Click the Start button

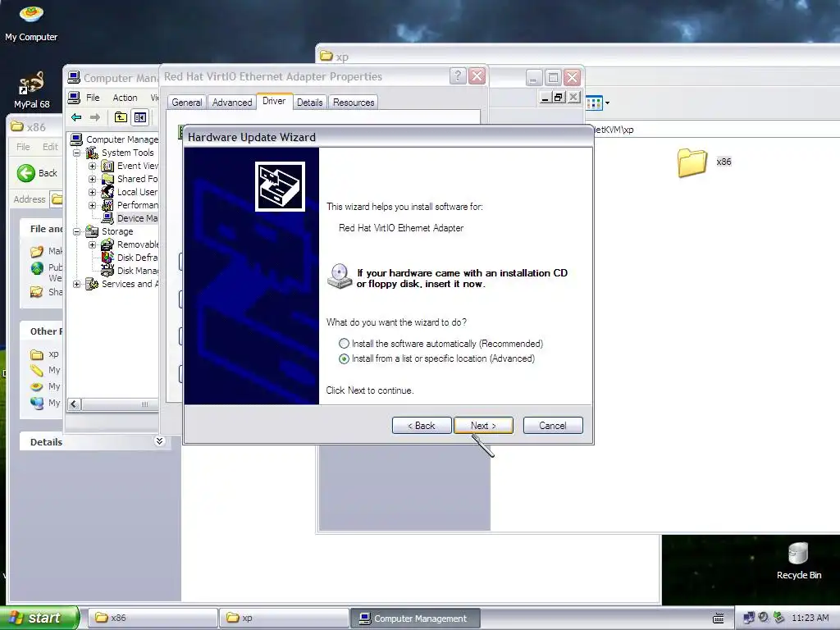(39, 618)
